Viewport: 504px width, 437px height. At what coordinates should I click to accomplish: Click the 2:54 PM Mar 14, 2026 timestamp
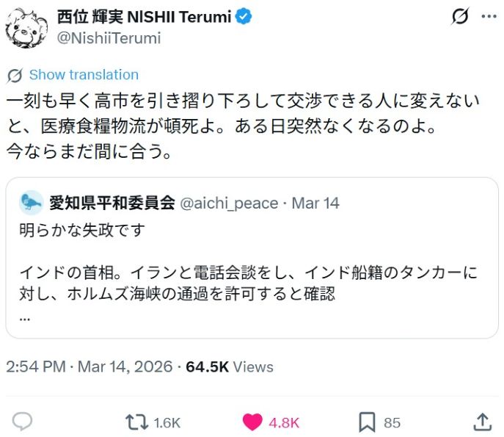click(x=89, y=366)
